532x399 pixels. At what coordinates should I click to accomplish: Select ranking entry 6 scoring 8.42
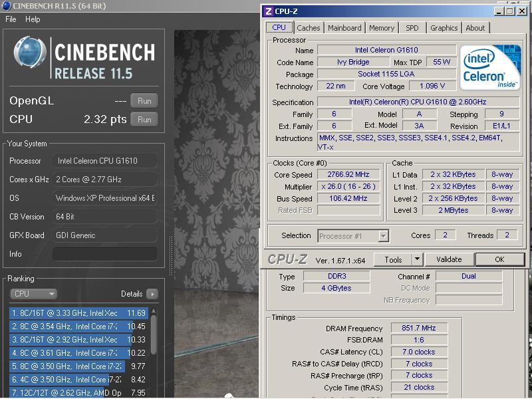[78, 379]
